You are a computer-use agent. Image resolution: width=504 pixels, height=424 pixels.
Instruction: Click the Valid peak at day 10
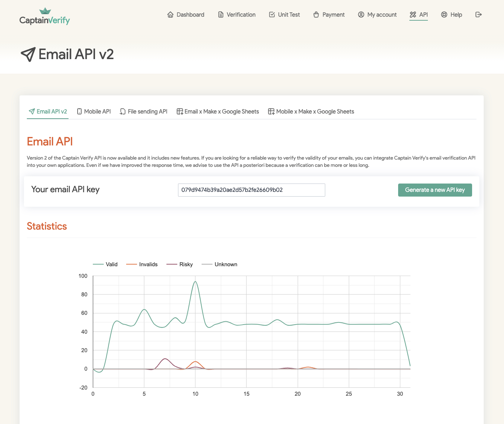(195, 281)
